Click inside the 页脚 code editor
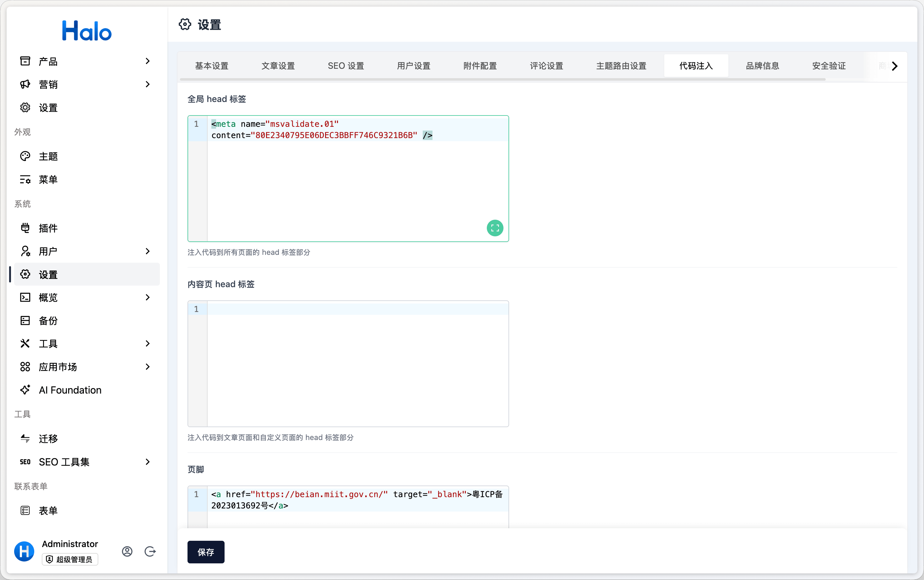924x580 pixels. pyautogui.click(x=348, y=507)
